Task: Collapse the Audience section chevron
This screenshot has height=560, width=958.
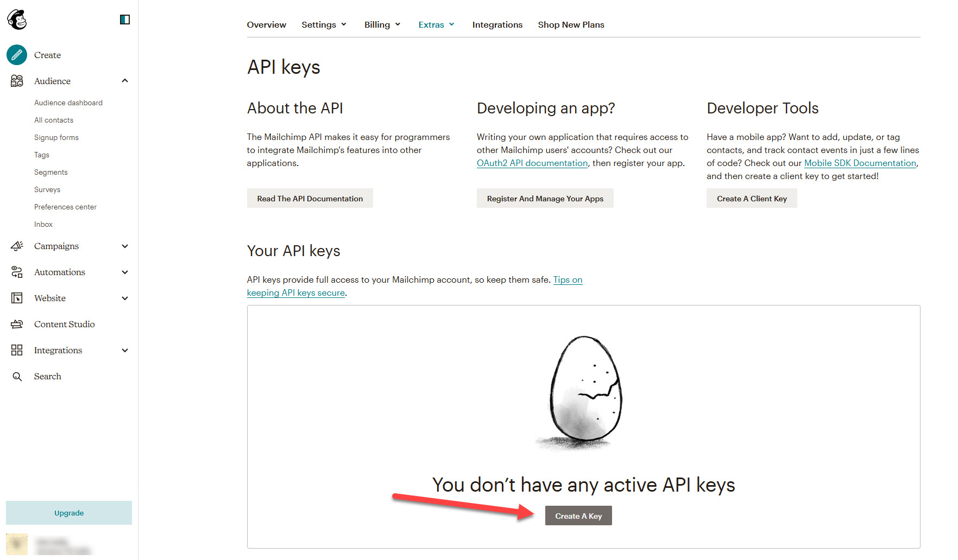Action: pyautogui.click(x=125, y=81)
